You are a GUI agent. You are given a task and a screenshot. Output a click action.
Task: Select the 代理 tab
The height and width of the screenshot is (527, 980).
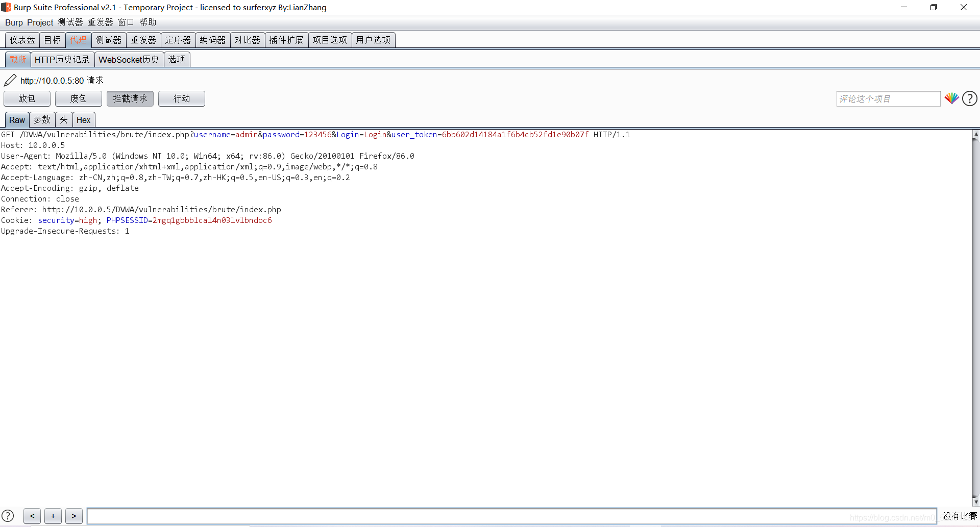point(79,40)
